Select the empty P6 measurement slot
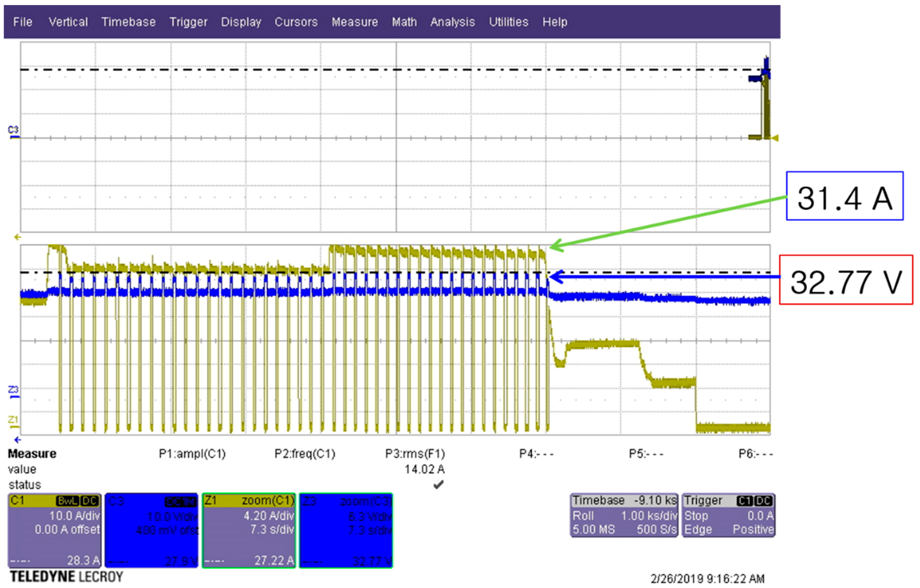 click(x=756, y=454)
